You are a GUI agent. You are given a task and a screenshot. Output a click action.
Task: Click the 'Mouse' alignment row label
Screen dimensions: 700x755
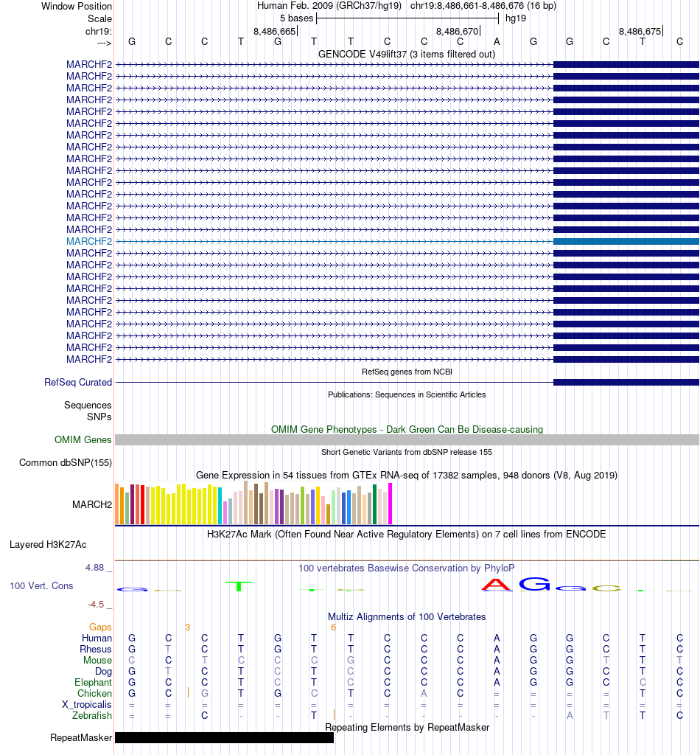click(x=98, y=660)
